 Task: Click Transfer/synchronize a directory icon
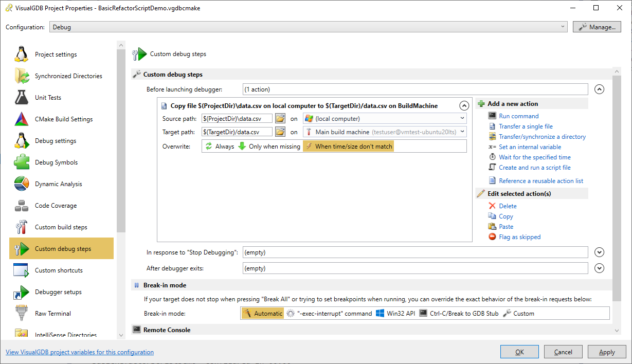click(492, 137)
